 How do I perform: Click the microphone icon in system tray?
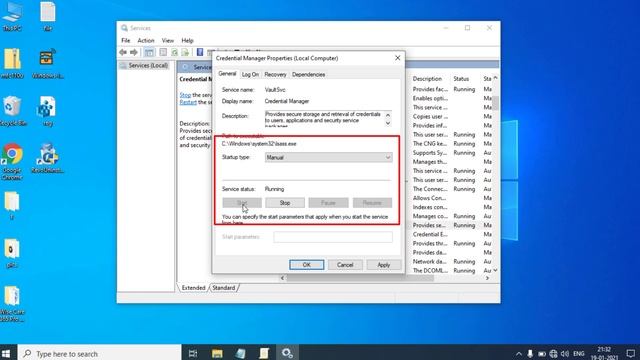pos(530,353)
